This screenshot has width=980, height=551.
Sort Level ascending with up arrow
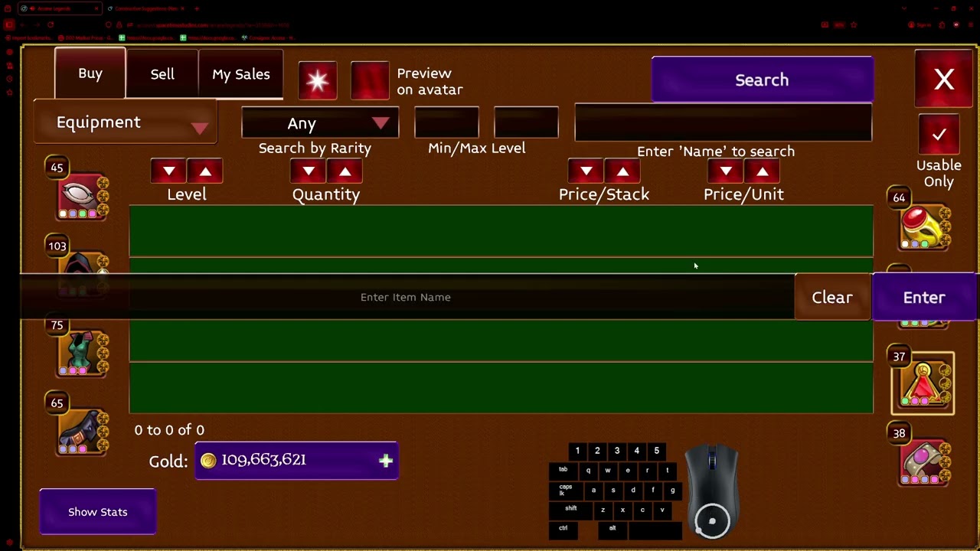[x=205, y=171]
